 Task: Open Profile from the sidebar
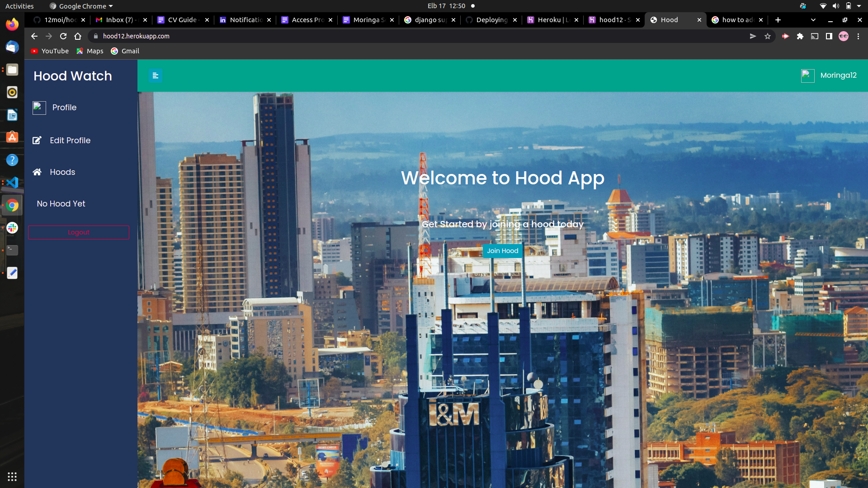64,108
